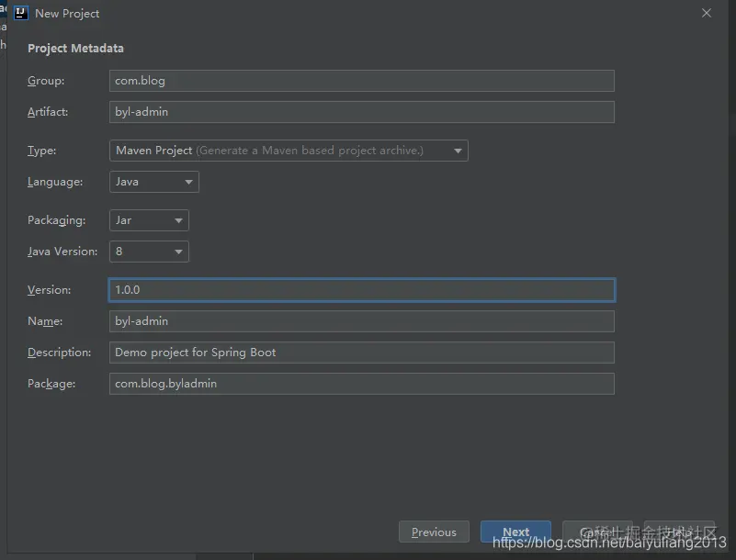Open the Java Version dropdown showing 8
736x560 pixels.
(x=149, y=252)
